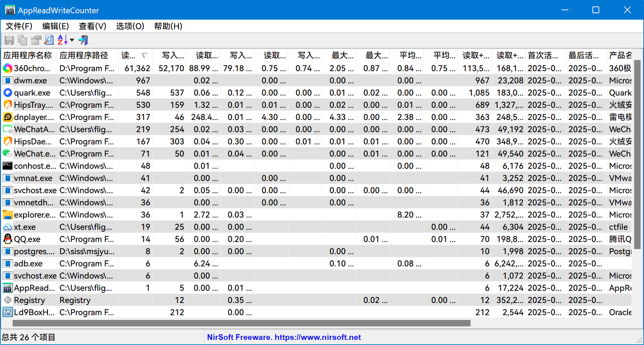Open the dropdown arrow beside the sort icon
Viewport: 644px width, 345px height.
click(x=72, y=40)
